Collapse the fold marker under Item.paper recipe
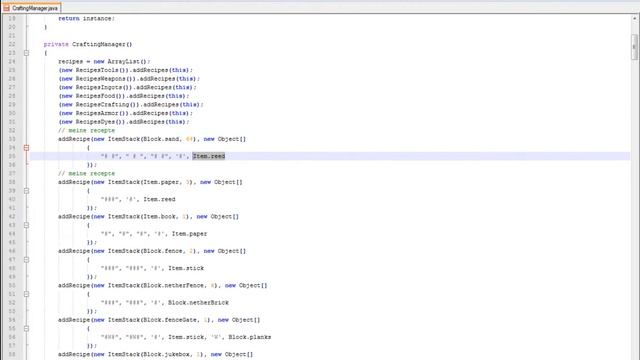The height and width of the screenshot is (360, 640). (x=26, y=191)
